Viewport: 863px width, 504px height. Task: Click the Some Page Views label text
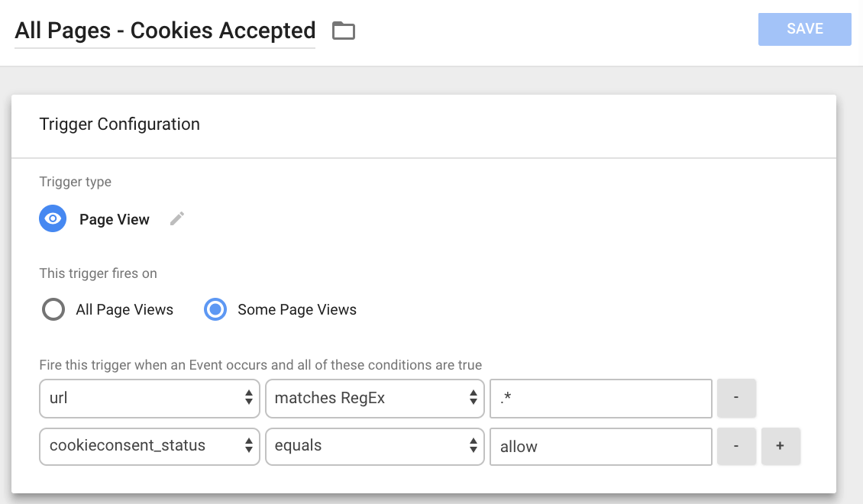point(297,310)
